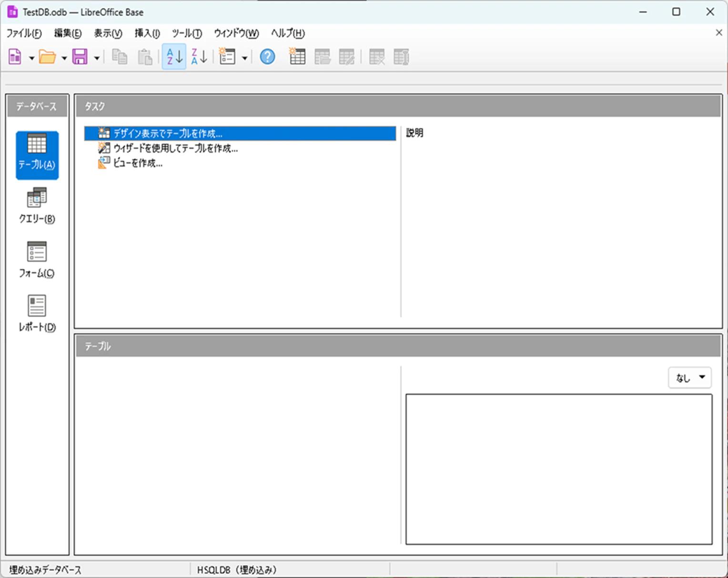Expand the Form icon dropdown arrow
Viewport: 728px width, 578px height.
pos(244,58)
